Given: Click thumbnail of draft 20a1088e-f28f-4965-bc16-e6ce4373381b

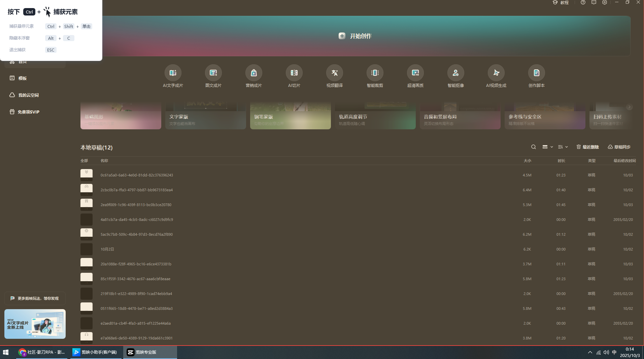Looking at the screenshot, I should tap(87, 264).
